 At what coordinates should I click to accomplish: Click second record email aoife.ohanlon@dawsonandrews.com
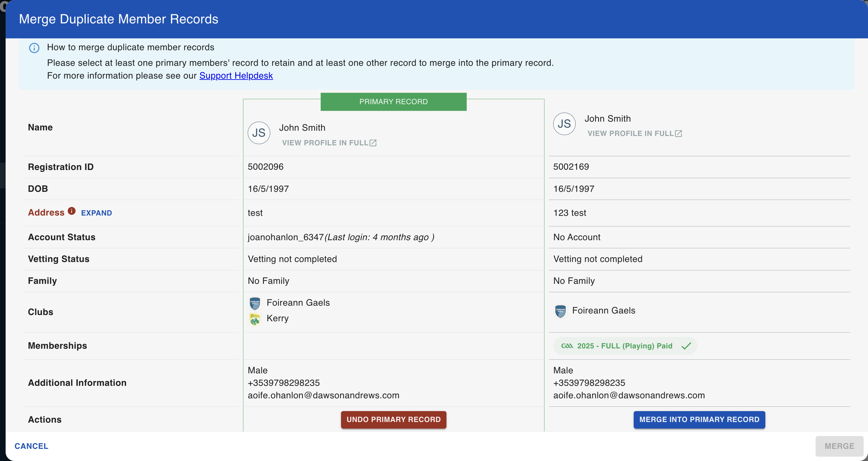pyautogui.click(x=629, y=395)
